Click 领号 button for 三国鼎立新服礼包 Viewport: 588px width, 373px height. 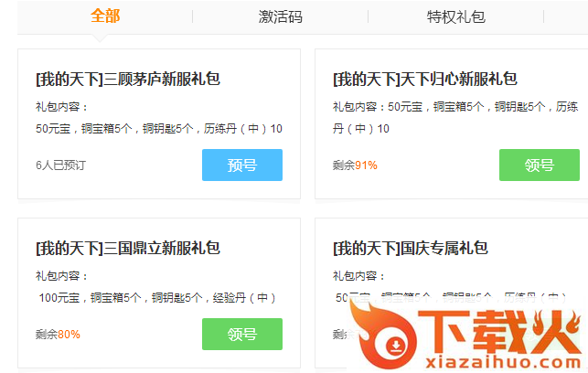point(242,334)
